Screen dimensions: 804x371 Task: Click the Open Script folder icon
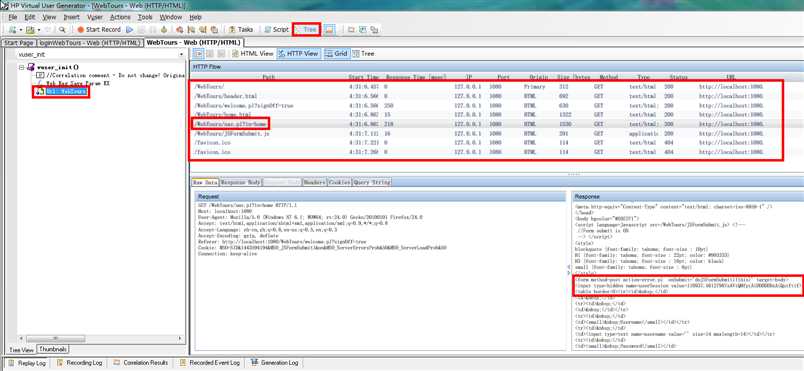click(x=30, y=30)
